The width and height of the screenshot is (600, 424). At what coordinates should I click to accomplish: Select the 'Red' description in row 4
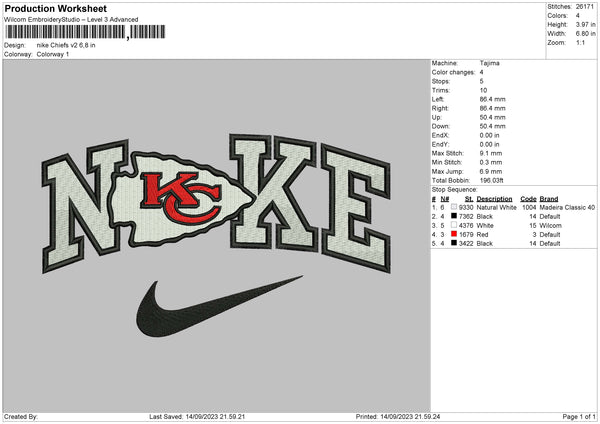tap(483, 235)
